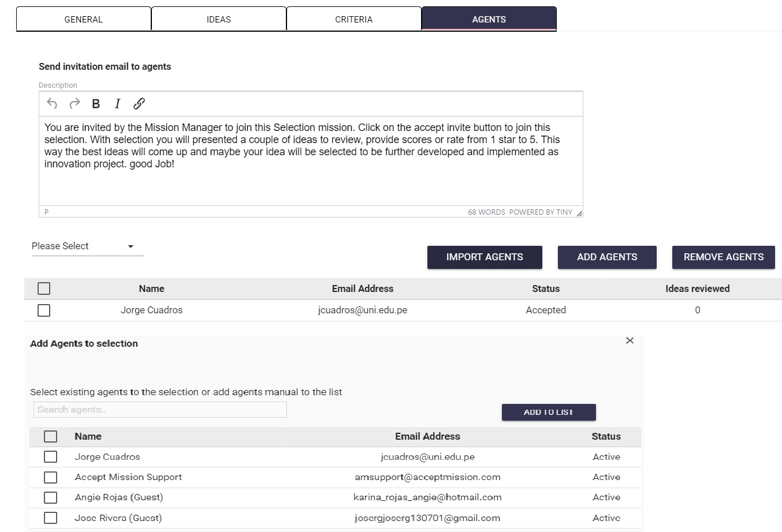Toggle bold formatting in description editor
The image size is (782, 532).
[96, 104]
